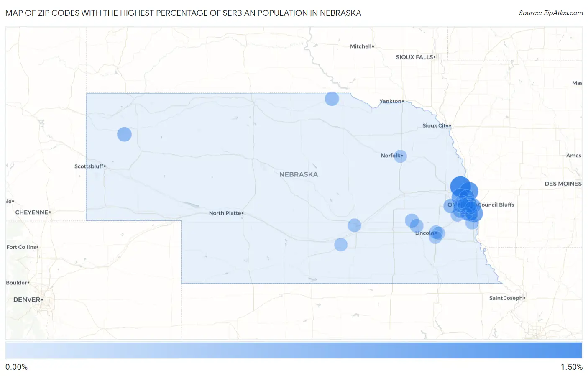This screenshot has width=588, height=376.
Task: Click the Saint Joseph label
Action: 506,298
